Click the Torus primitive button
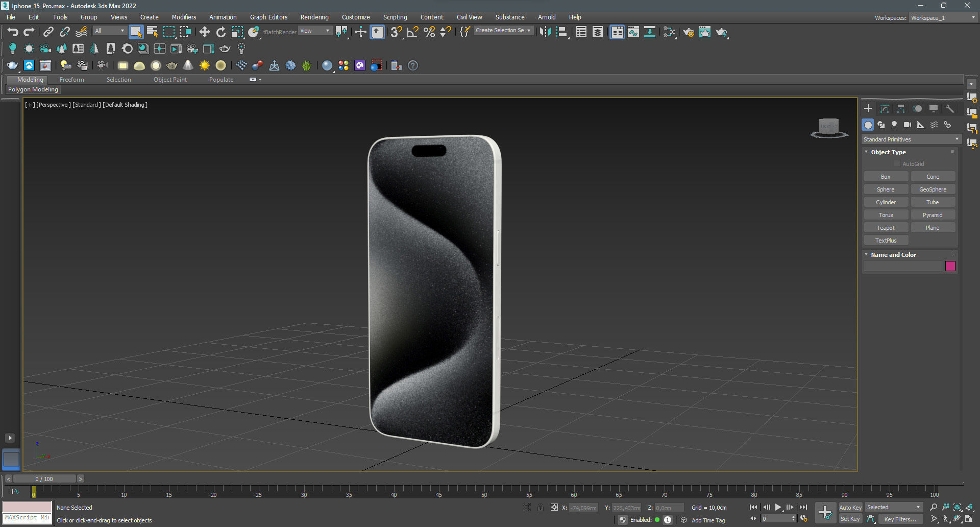Viewport: 980px width, 527px height. pyautogui.click(x=886, y=215)
